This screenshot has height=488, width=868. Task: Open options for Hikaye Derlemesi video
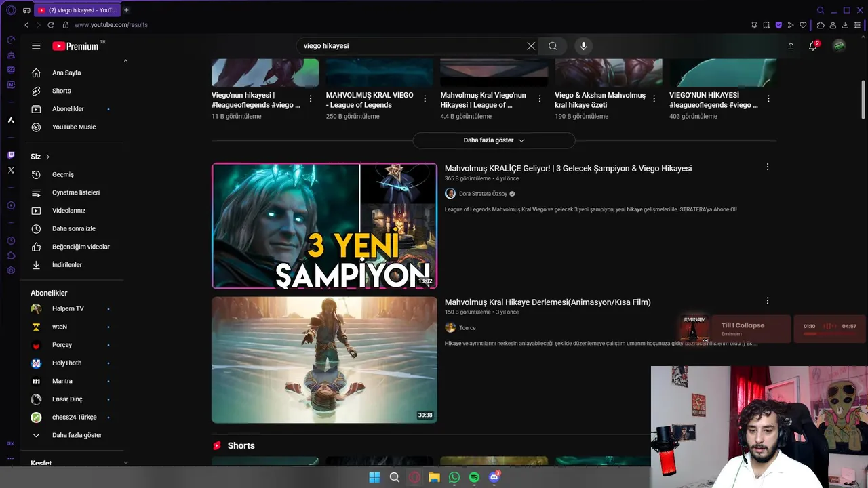[768, 300]
